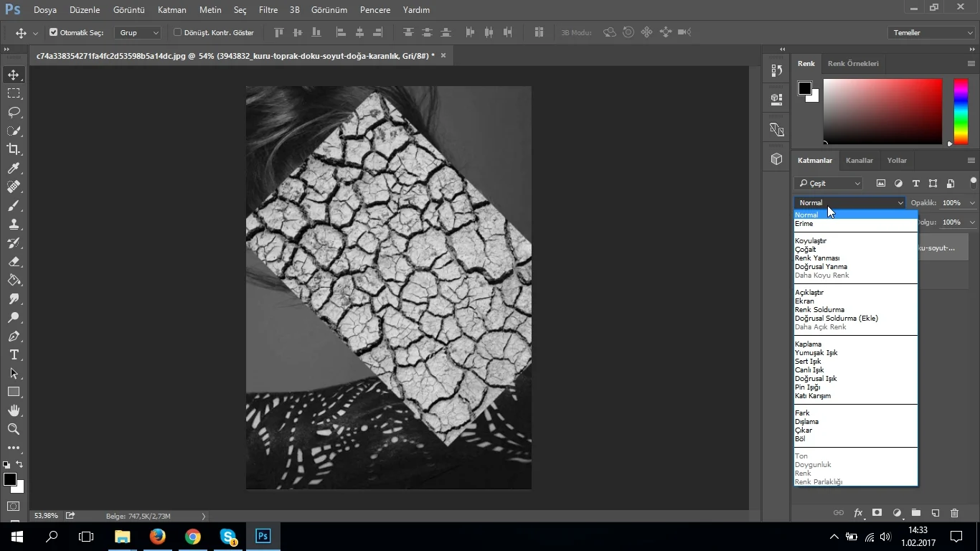This screenshot has width=980, height=551.
Task: Click the foreground color swatch in toolbar
Action: click(9, 479)
